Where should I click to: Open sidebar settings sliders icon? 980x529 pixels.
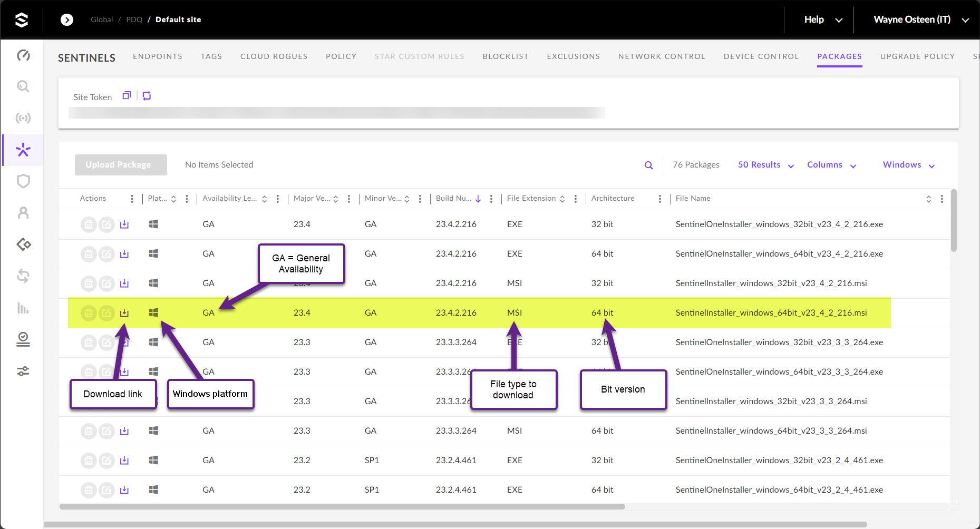tap(23, 371)
